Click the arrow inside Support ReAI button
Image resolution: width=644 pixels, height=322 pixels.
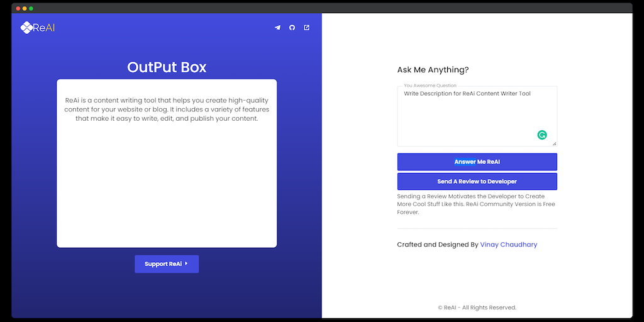coord(187,264)
